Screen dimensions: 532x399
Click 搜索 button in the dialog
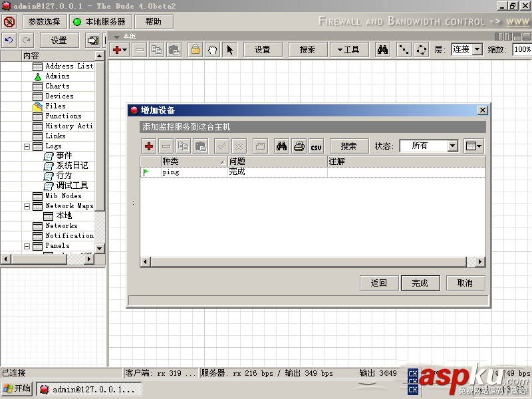pos(349,146)
